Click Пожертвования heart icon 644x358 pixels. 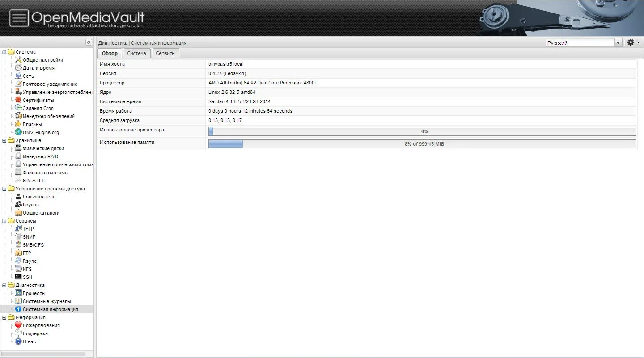pos(18,325)
